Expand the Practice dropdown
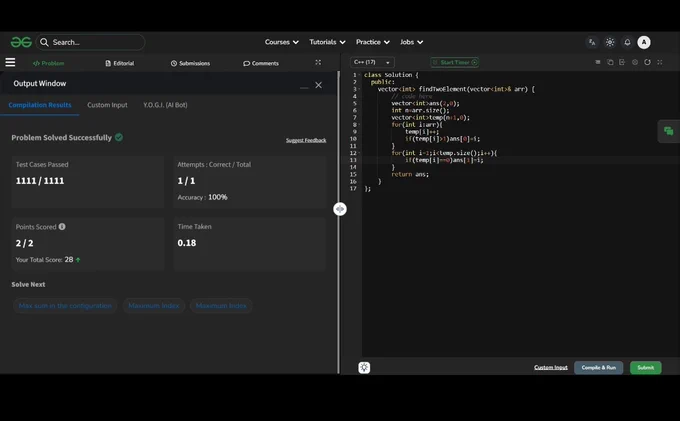 [x=373, y=42]
